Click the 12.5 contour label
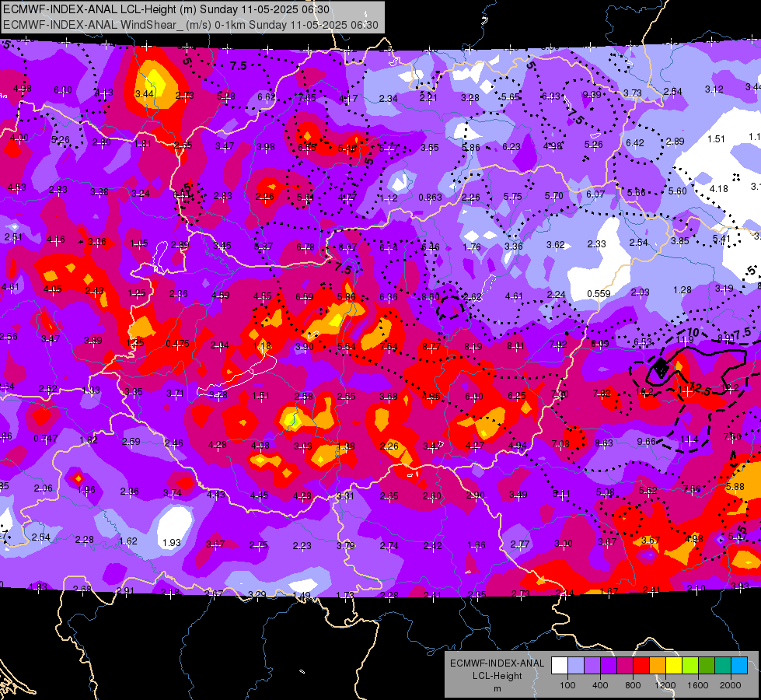The height and width of the screenshot is (700, 761). click(701, 389)
